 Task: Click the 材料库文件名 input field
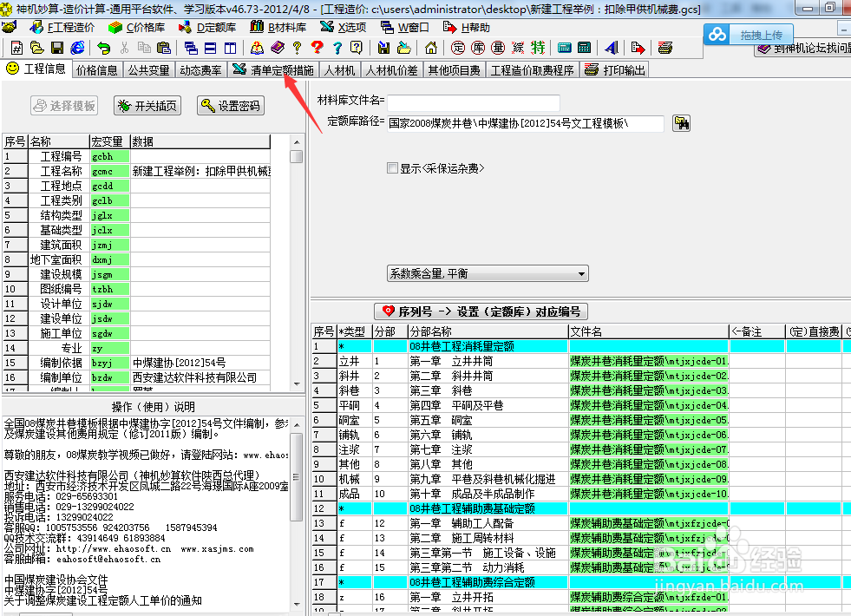(x=474, y=102)
